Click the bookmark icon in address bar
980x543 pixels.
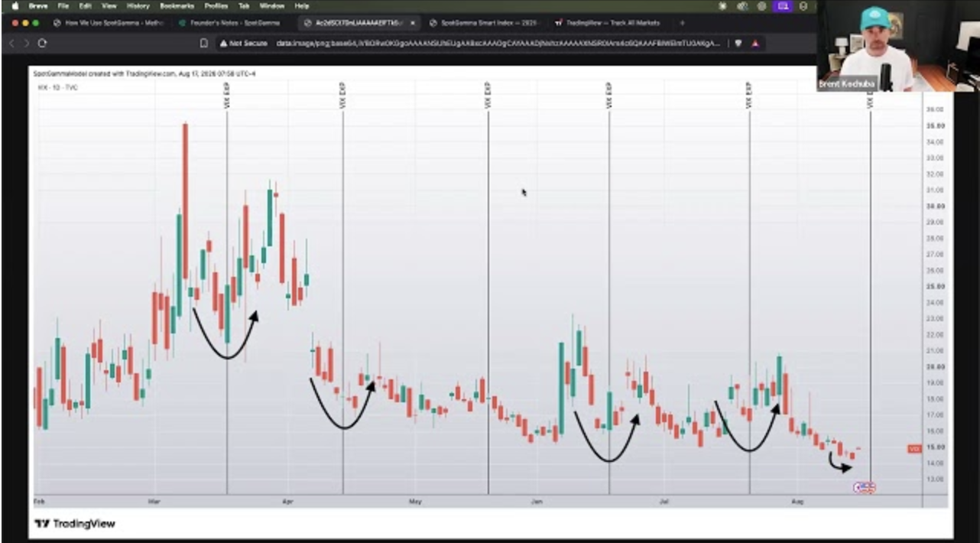point(204,44)
